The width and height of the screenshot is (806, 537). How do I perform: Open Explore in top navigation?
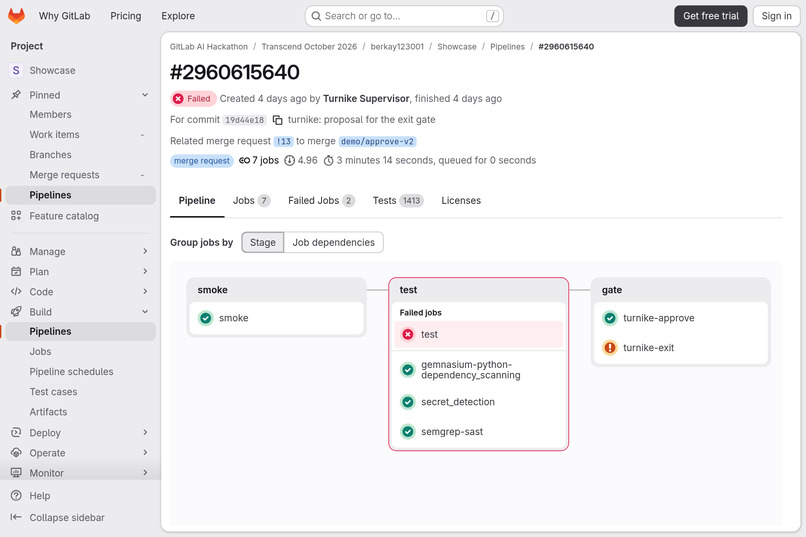point(178,16)
